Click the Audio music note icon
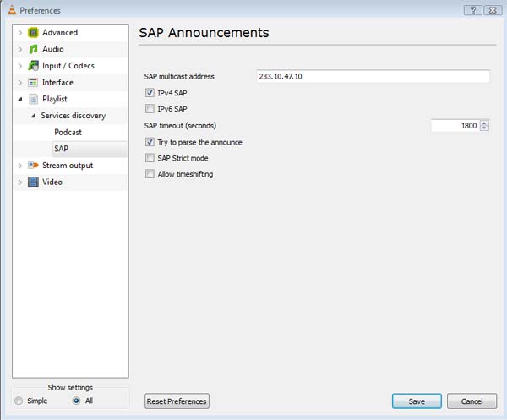Screen dimensions: 507x420 coord(33,49)
